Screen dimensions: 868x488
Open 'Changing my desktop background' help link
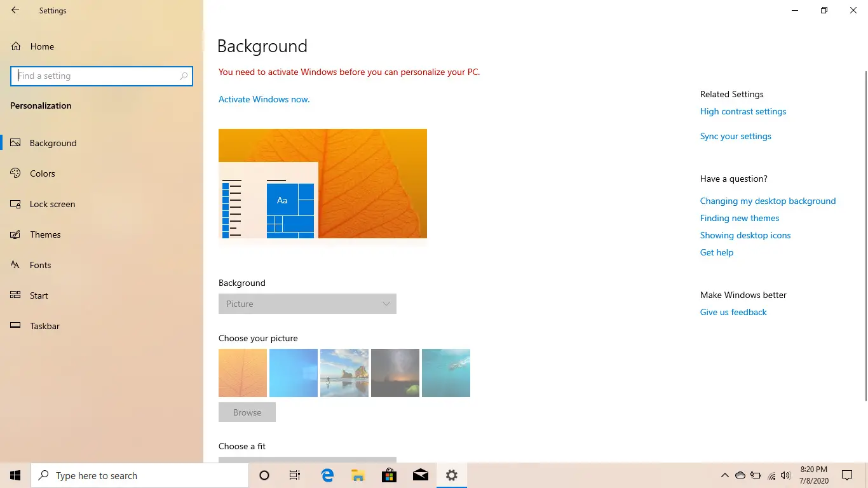point(768,201)
